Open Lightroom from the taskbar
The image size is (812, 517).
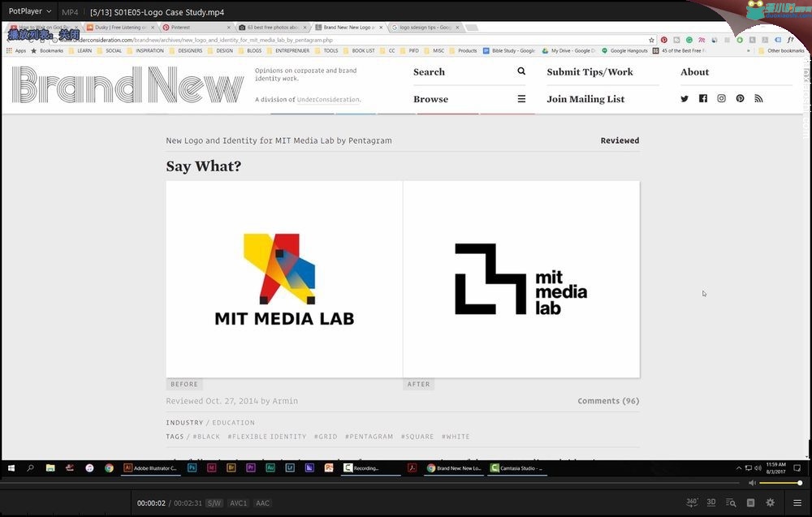pos(290,467)
